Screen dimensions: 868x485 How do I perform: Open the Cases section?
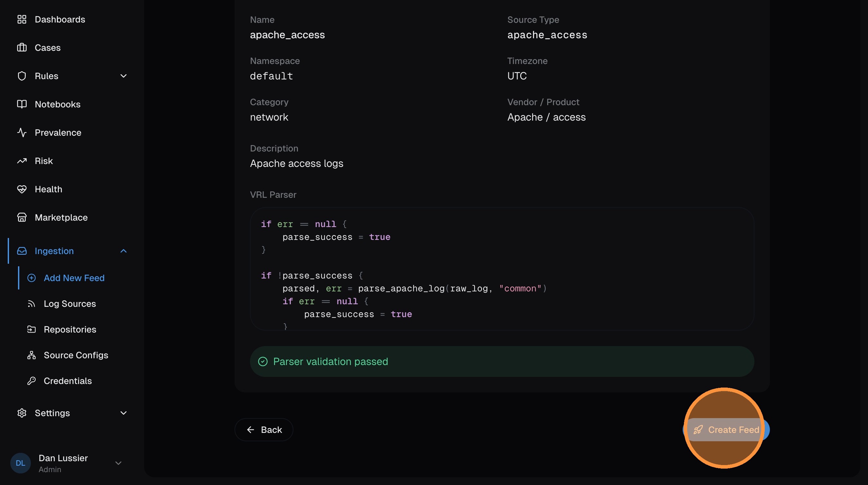pyautogui.click(x=48, y=48)
